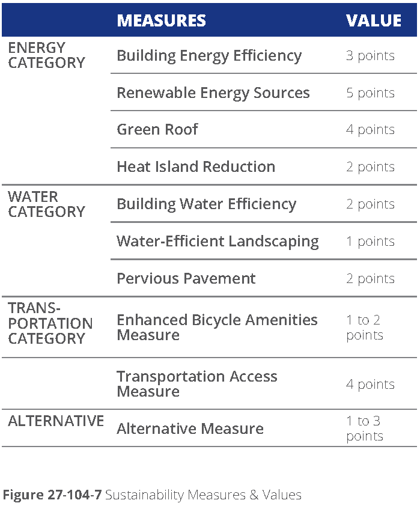Screen dimensions: 420x506
Task: Click Water-Efficient Landscaping row
Action: (218, 242)
